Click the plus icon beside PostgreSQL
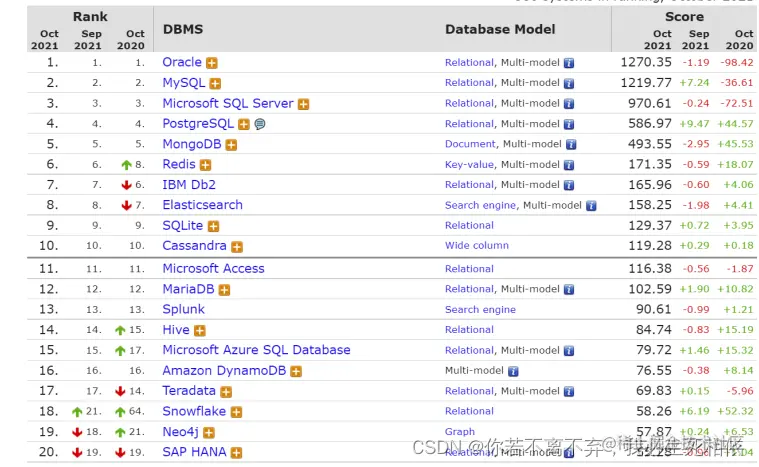 coord(244,124)
